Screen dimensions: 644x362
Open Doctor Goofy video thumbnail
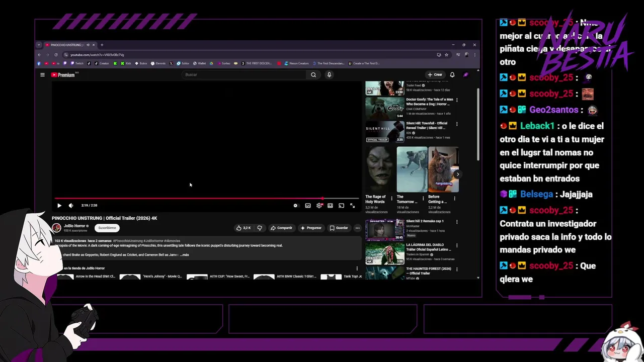tap(384, 108)
